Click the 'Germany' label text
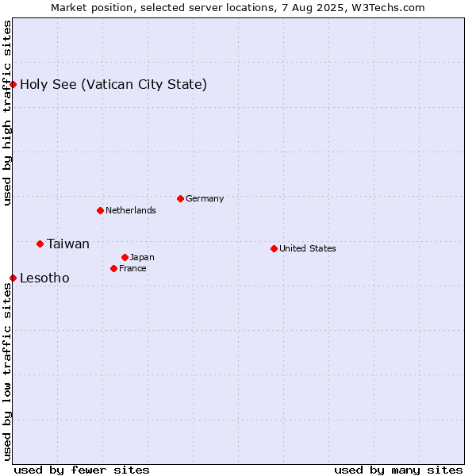Image resolution: width=476 pixels, height=476 pixels. (x=205, y=199)
